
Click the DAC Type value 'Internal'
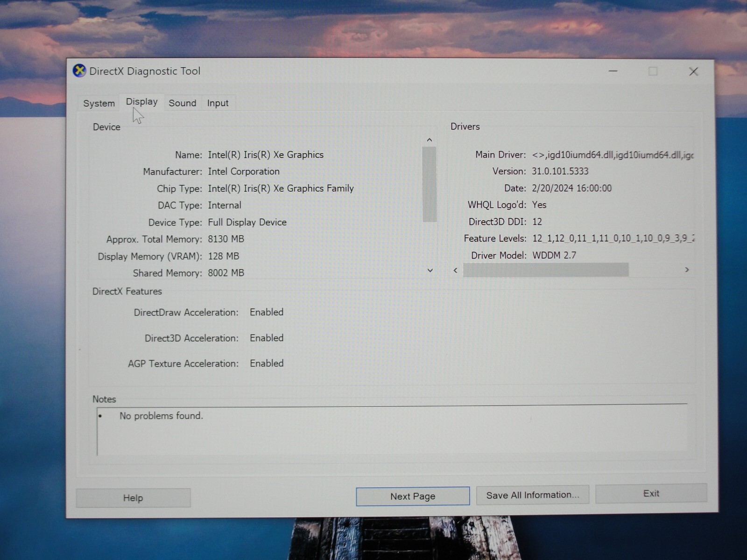[225, 205]
